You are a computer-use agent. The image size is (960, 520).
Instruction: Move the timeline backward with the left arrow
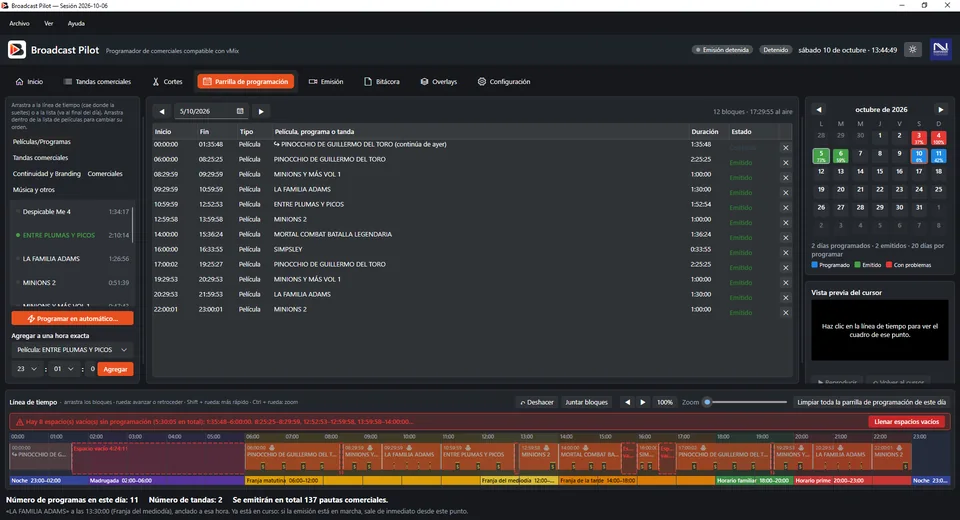[x=627, y=402]
